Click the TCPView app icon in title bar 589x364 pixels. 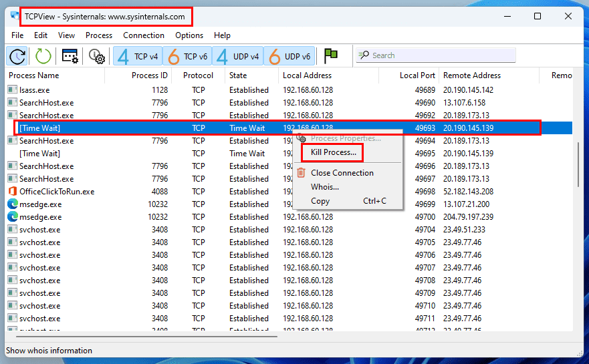click(15, 16)
